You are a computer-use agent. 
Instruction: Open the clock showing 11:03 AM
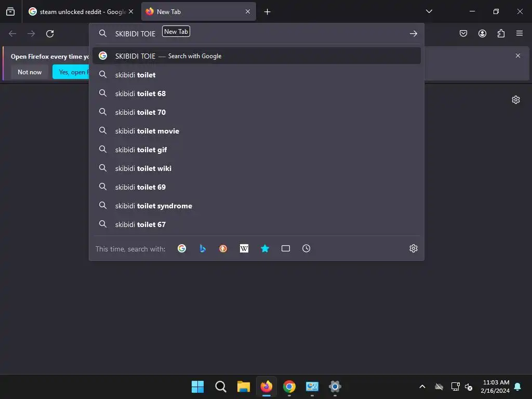coord(495,387)
